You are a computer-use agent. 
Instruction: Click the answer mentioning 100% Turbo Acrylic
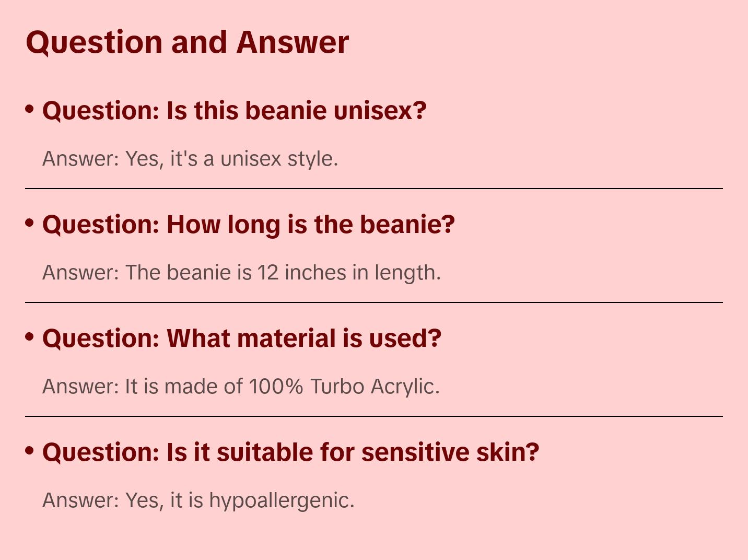(241, 387)
